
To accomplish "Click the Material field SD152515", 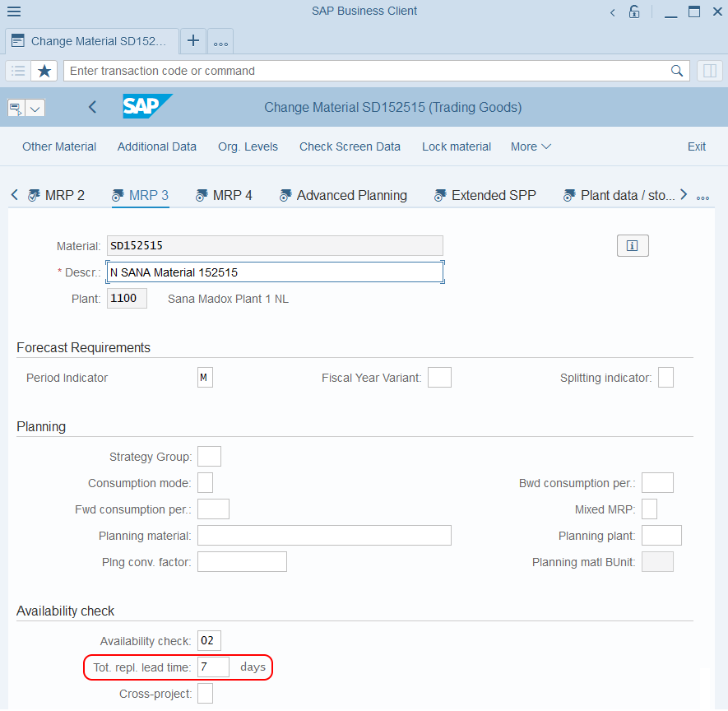I will (x=275, y=246).
